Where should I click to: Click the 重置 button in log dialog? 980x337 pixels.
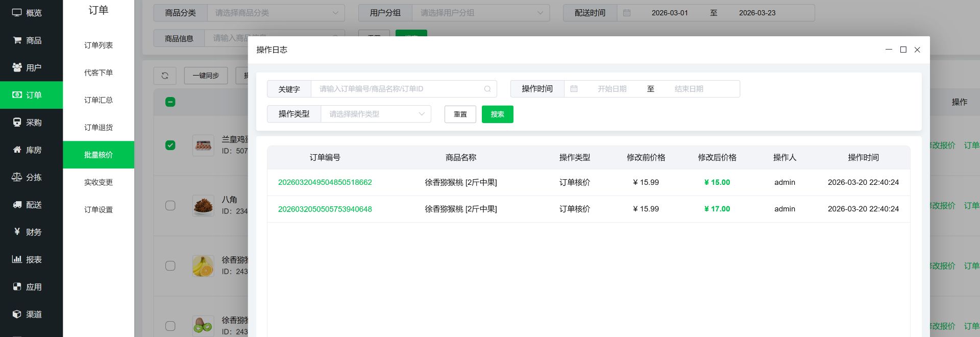click(460, 114)
